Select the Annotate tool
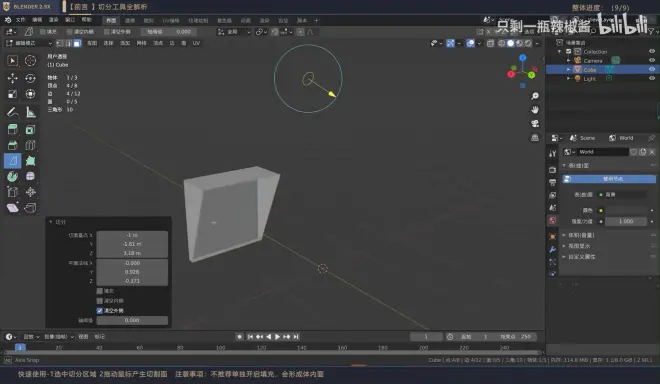This screenshot has width=660, height=384. (13, 112)
